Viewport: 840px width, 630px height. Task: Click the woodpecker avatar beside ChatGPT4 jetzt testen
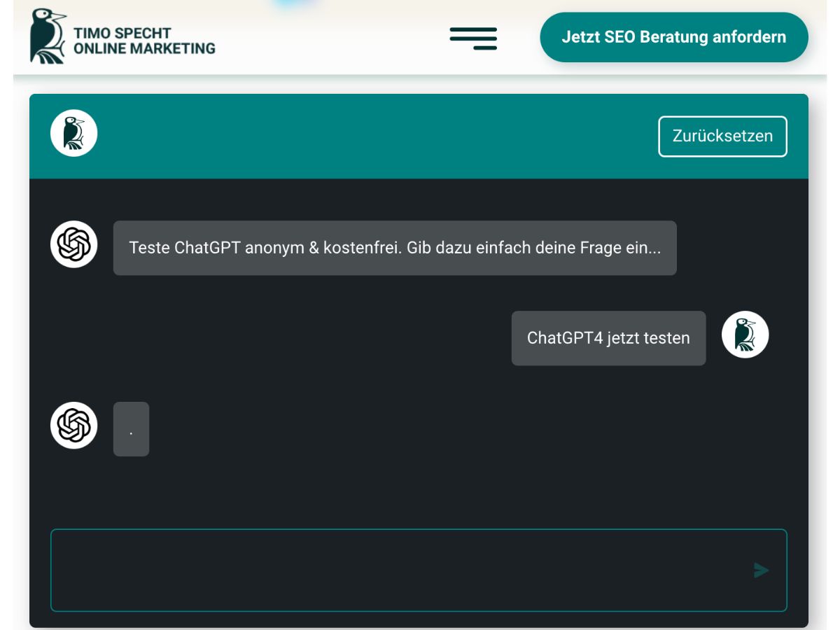745,335
